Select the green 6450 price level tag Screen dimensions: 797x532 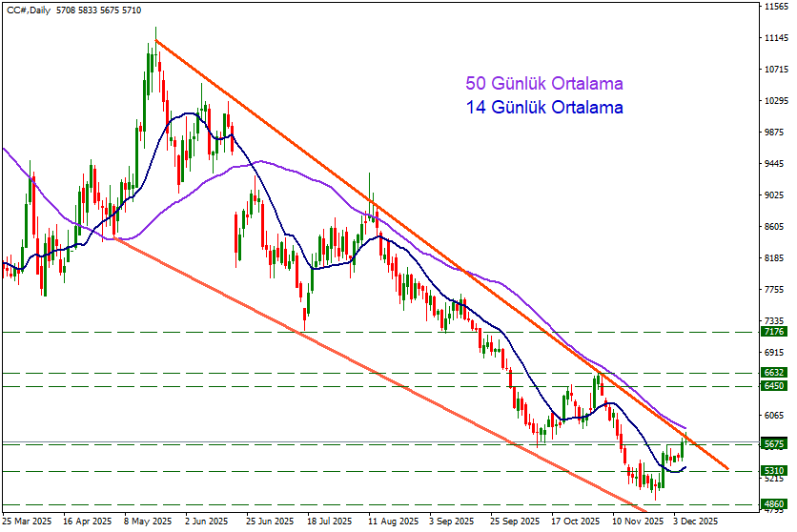(x=774, y=386)
